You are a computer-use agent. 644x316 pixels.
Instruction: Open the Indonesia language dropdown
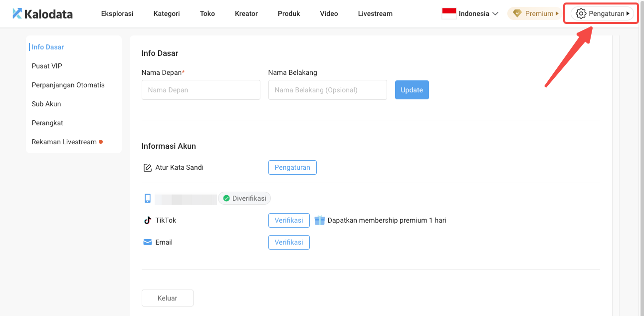(495, 13)
